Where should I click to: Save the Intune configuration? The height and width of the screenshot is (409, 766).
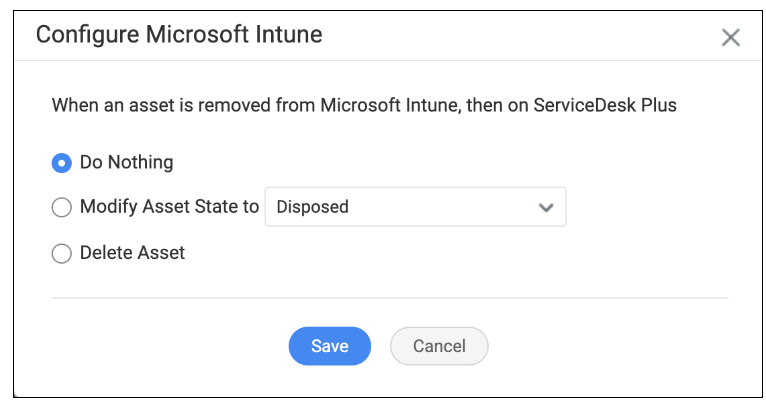[x=330, y=346]
